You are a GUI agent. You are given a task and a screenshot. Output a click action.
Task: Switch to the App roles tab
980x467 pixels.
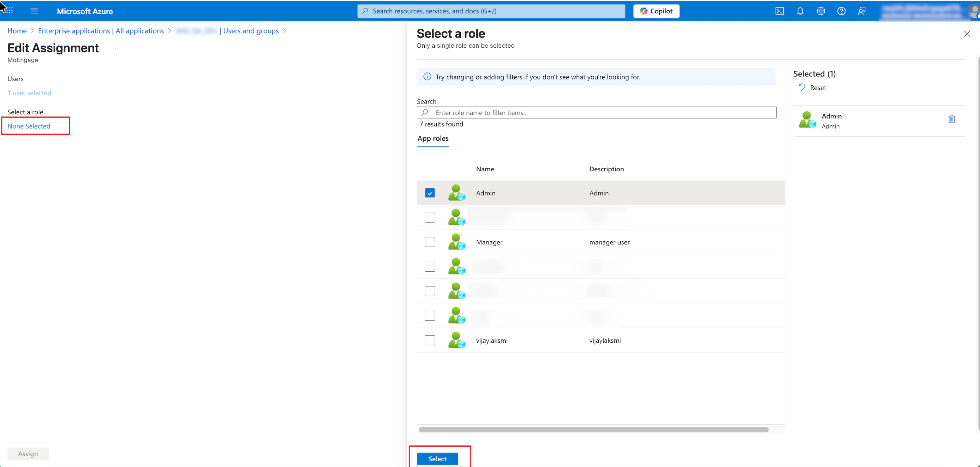433,138
